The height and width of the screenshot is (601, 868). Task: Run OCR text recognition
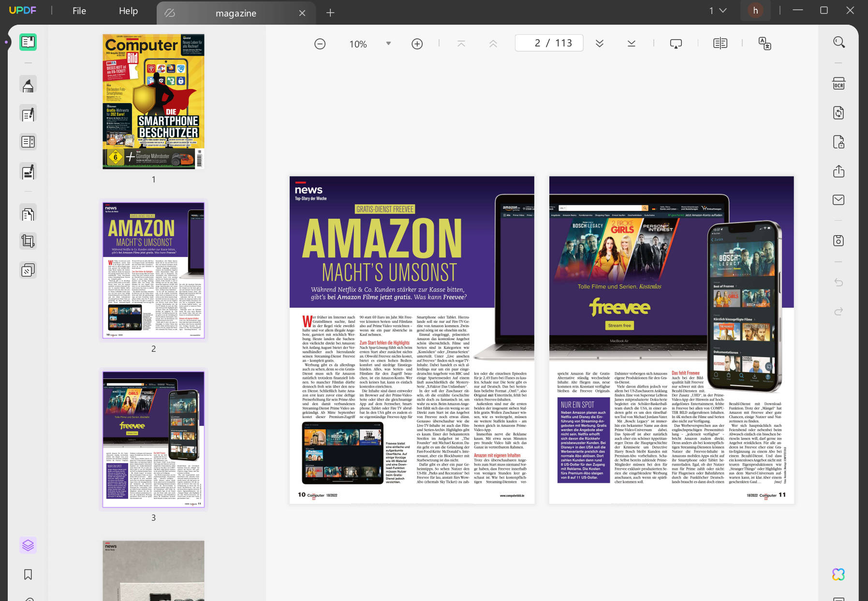pyautogui.click(x=839, y=84)
